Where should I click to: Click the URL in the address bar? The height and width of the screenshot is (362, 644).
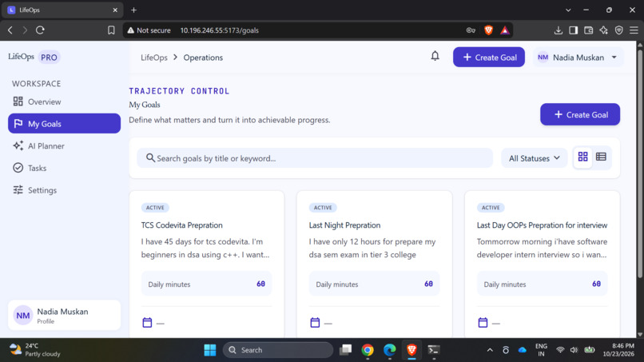tap(219, 30)
